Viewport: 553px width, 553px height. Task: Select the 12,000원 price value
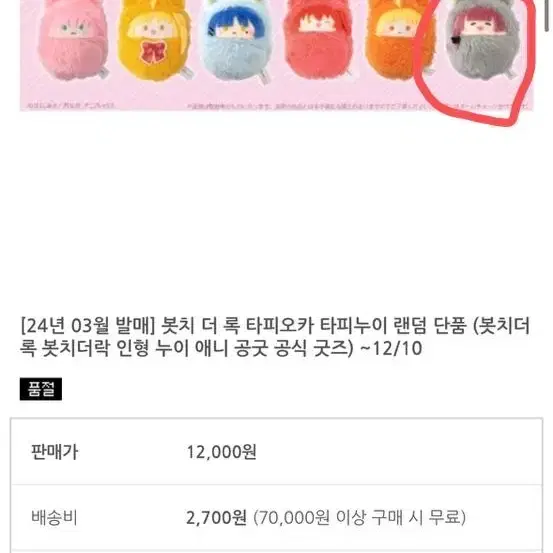221,452
